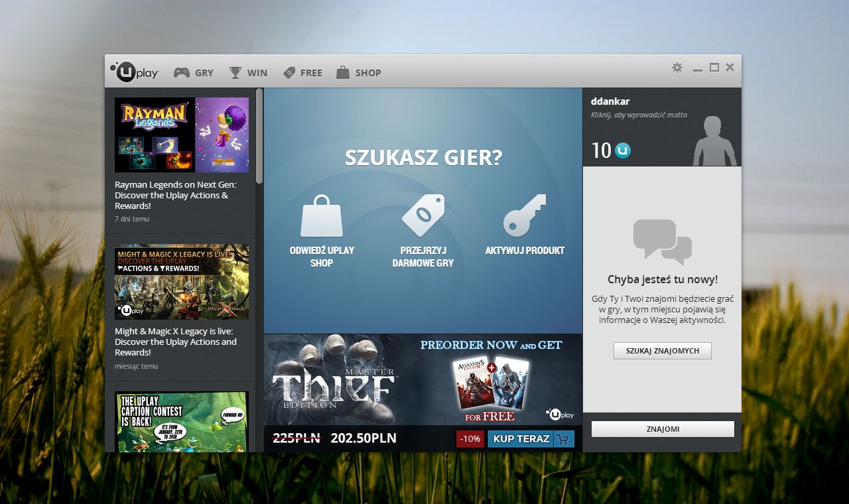The width and height of the screenshot is (849, 504).
Task: Click 'Kliknij, aby wprowadzić motto' field
Action: pos(639,115)
